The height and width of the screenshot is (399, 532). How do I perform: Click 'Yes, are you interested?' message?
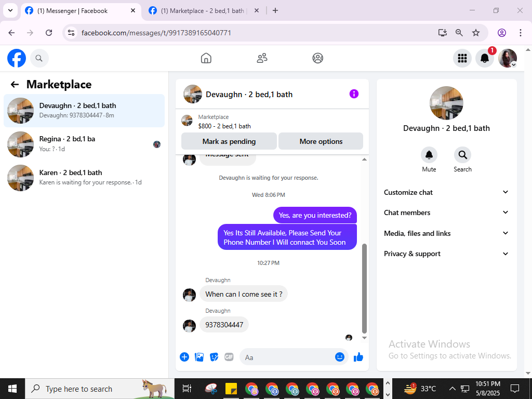pyautogui.click(x=315, y=215)
